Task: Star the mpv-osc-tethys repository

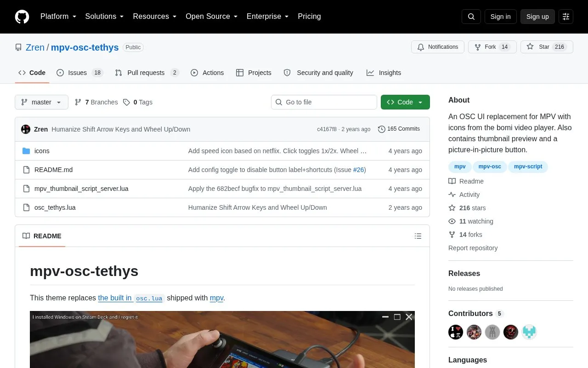Action: [x=547, y=47]
